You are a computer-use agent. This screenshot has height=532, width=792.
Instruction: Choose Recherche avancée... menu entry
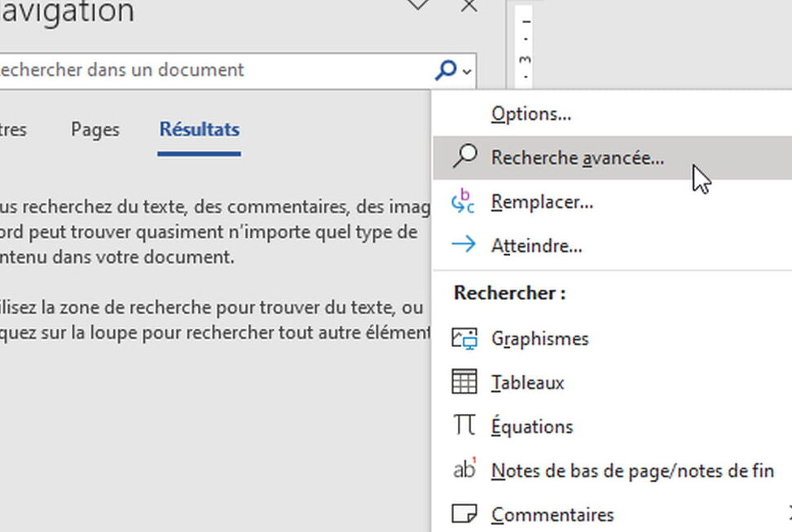coord(612,157)
